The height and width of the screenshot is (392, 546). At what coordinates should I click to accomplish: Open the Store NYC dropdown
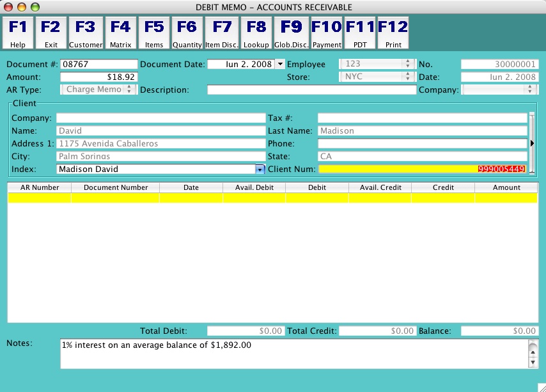tap(377, 77)
